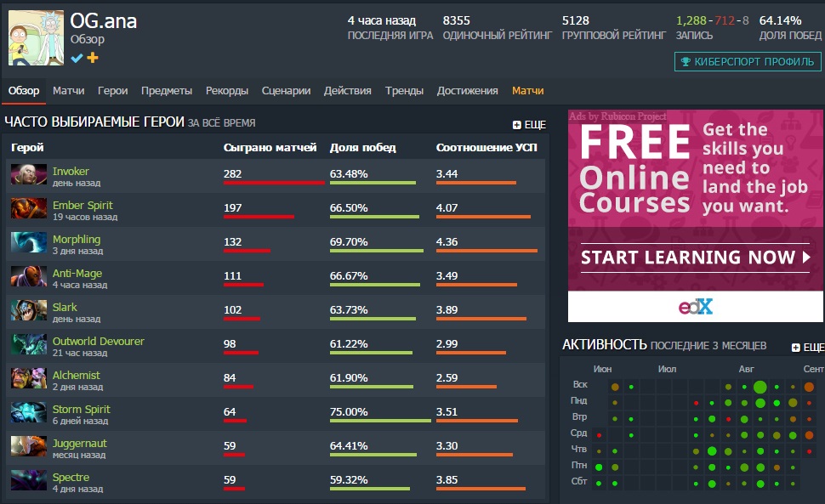Image resolution: width=825 pixels, height=504 pixels.
Task: Open the Тренды tab
Action: point(404,90)
